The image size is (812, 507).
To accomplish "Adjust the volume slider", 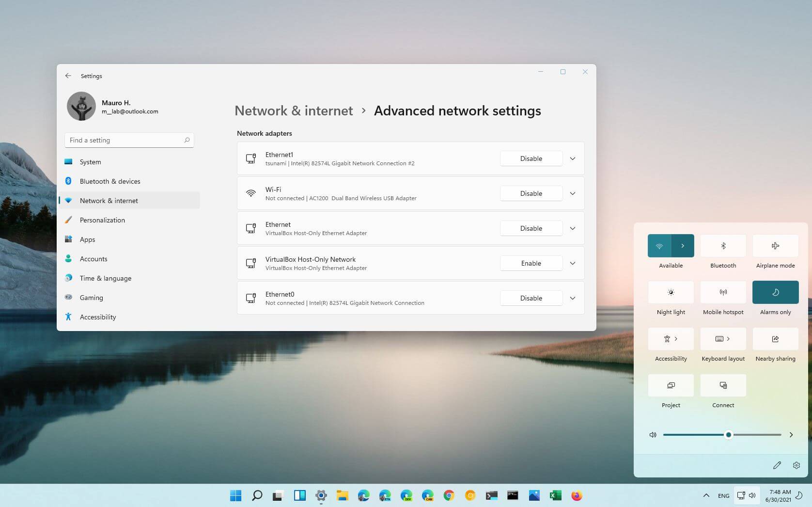I will click(729, 435).
